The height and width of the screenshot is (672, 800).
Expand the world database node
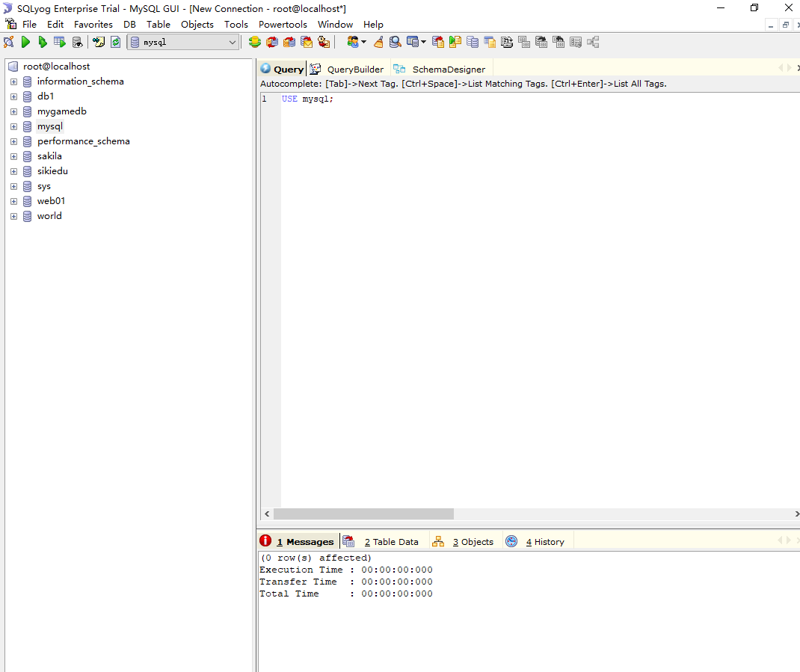pyautogui.click(x=13, y=216)
